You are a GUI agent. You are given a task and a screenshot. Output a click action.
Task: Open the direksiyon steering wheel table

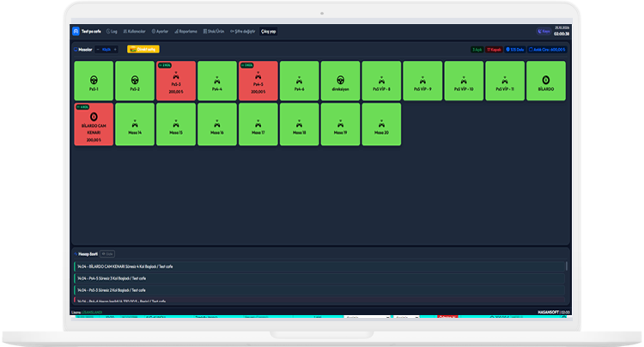340,81
